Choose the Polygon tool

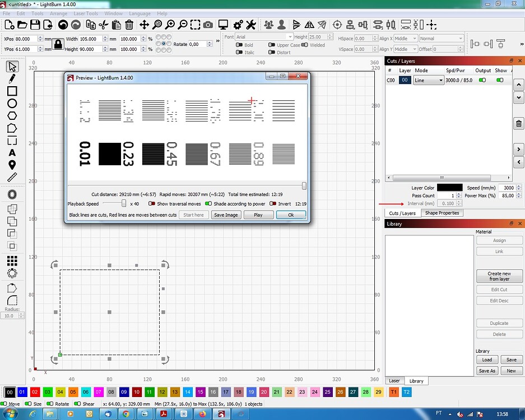pyautogui.click(x=11, y=115)
